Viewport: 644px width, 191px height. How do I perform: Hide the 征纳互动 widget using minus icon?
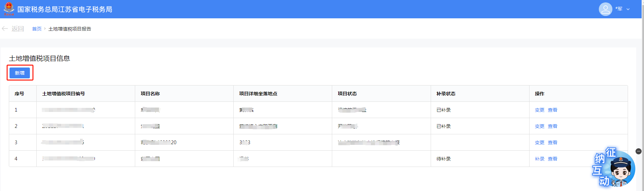pos(639,151)
